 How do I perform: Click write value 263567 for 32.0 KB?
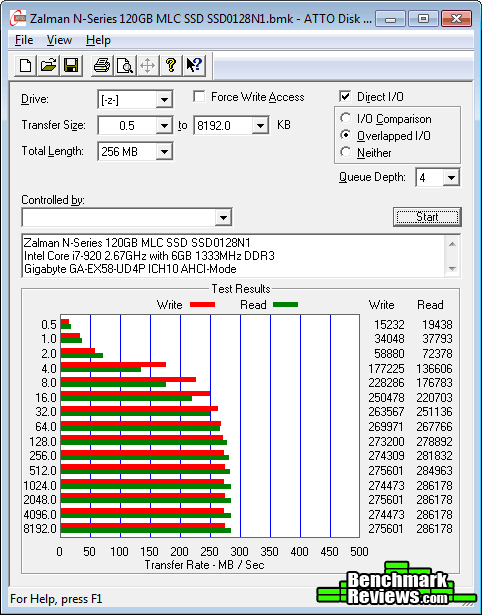(386, 411)
